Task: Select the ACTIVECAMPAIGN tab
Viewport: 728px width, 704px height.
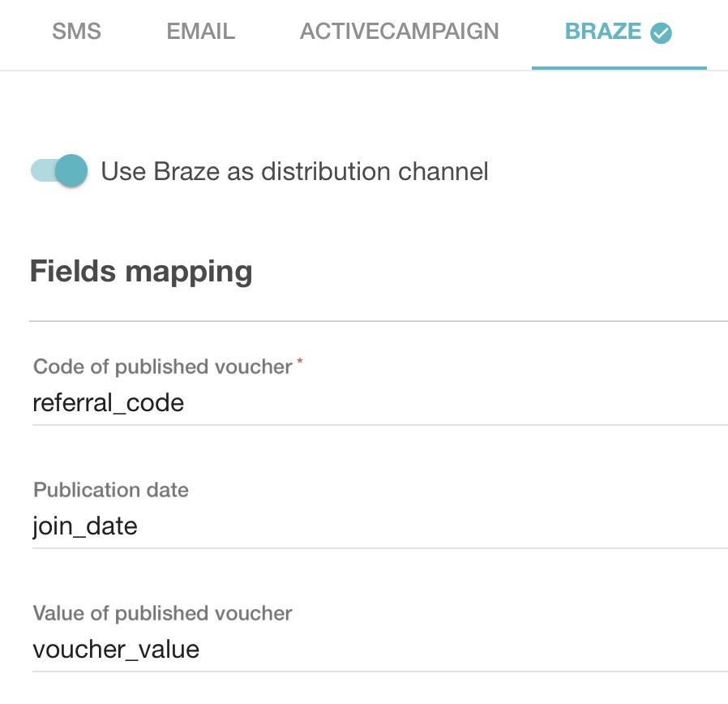Action: [400, 32]
